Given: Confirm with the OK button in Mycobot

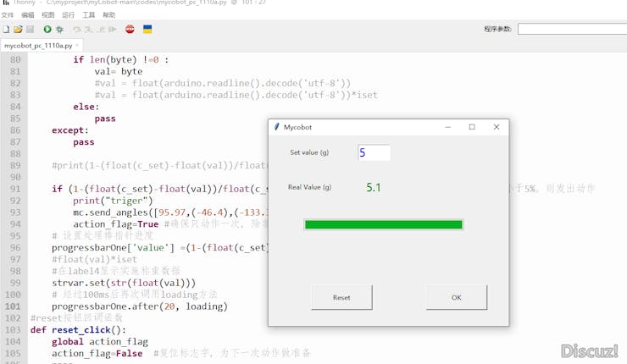Looking at the screenshot, I should point(456,297).
